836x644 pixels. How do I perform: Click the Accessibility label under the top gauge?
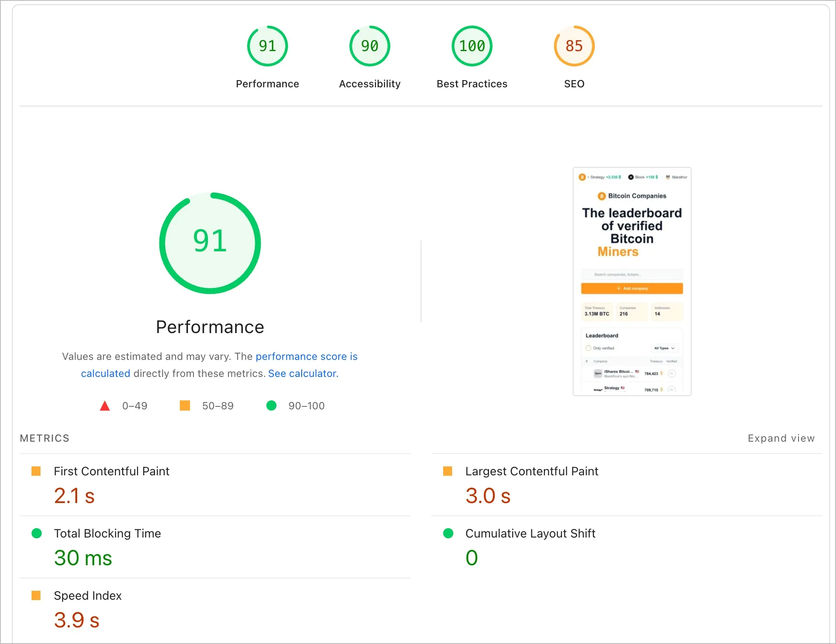[370, 84]
